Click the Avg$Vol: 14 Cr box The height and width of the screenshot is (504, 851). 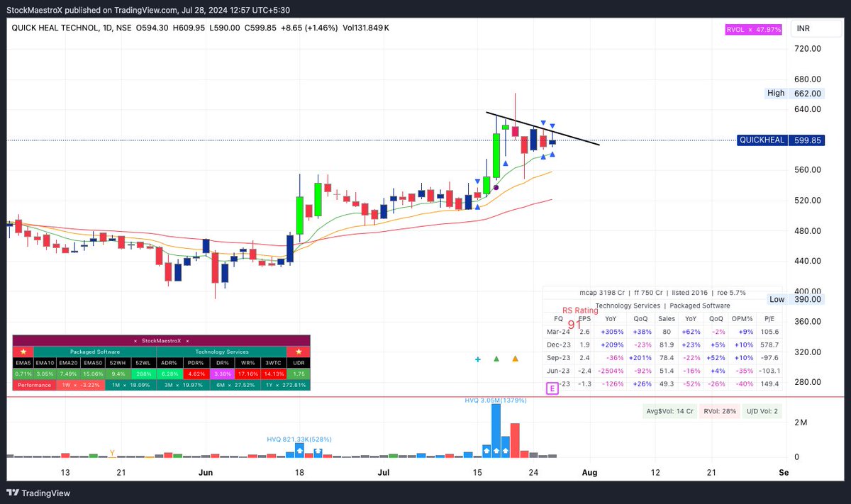coord(671,411)
